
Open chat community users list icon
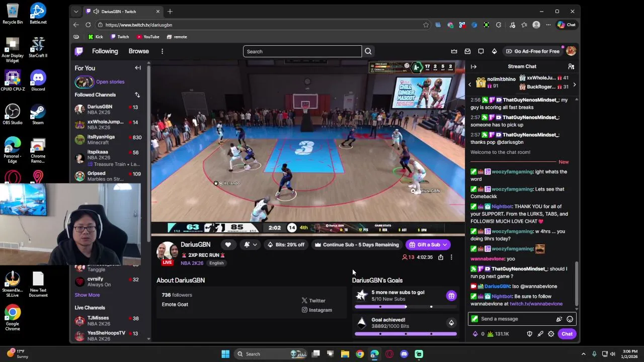click(571, 66)
